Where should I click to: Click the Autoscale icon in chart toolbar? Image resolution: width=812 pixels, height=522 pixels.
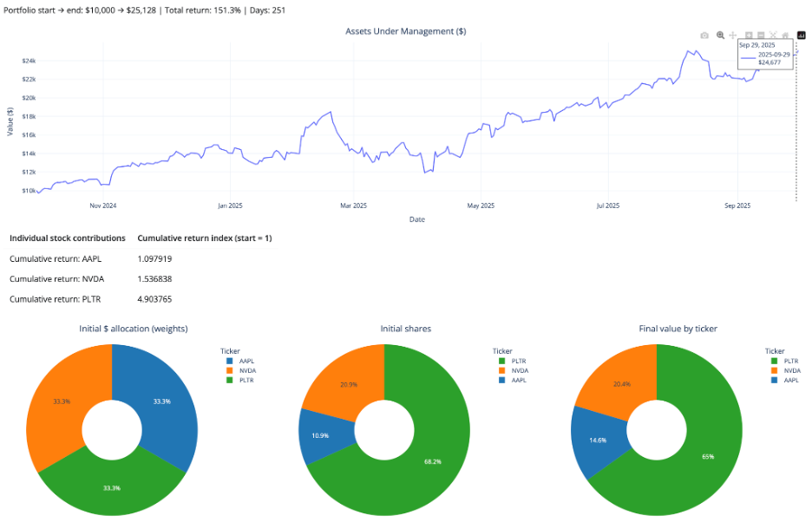(x=773, y=36)
